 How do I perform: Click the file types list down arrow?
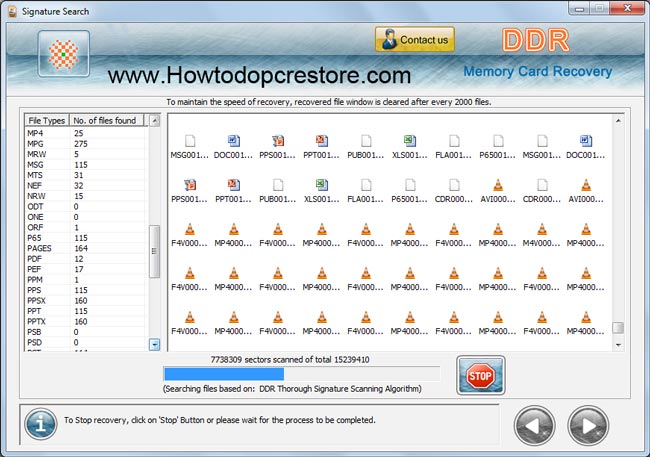[154, 345]
